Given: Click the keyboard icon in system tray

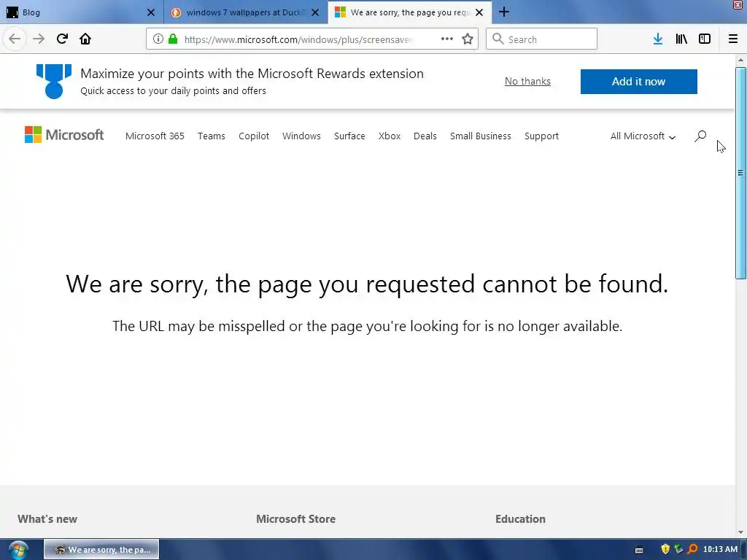Looking at the screenshot, I should 639,550.
